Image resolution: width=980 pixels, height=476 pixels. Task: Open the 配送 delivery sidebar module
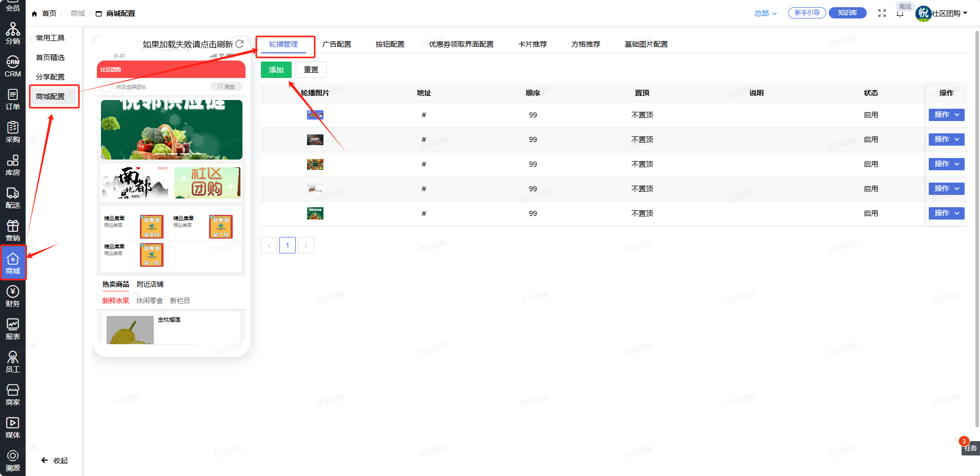tap(13, 197)
